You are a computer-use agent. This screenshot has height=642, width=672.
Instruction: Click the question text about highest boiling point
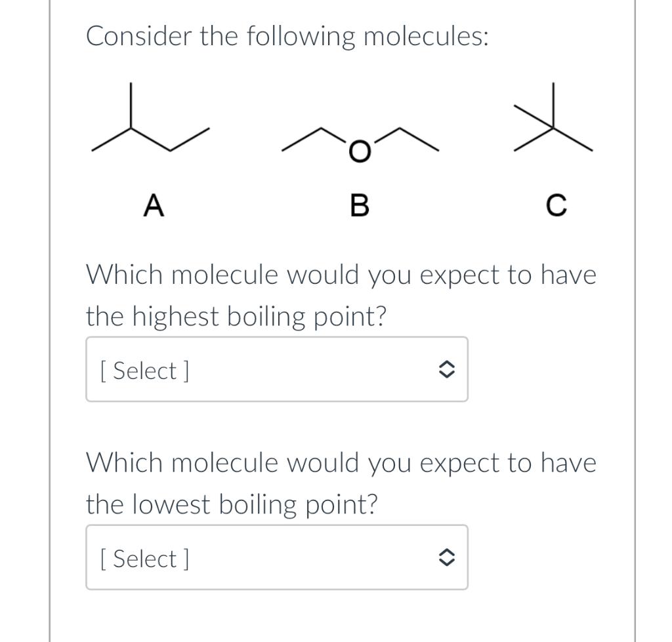click(341, 295)
